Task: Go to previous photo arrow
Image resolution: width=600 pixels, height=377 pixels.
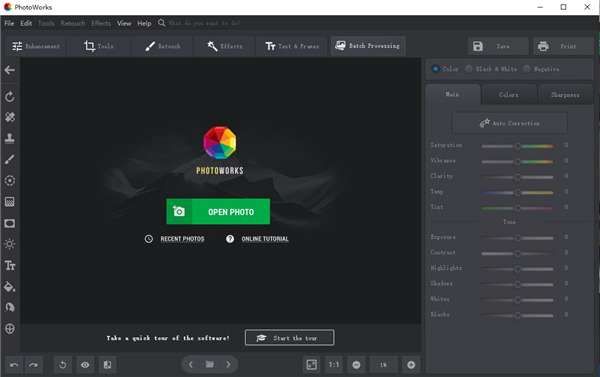Action: (x=191, y=364)
